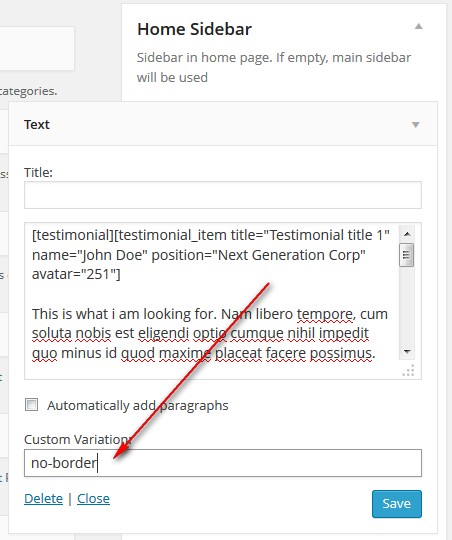Click the Close widget link
Screen dimensions: 452x540
[93, 498]
